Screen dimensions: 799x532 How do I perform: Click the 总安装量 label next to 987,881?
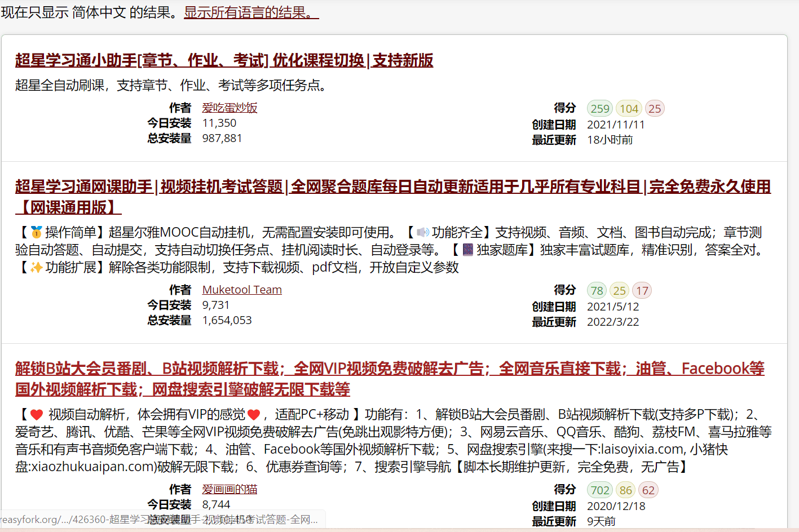click(169, 138)
